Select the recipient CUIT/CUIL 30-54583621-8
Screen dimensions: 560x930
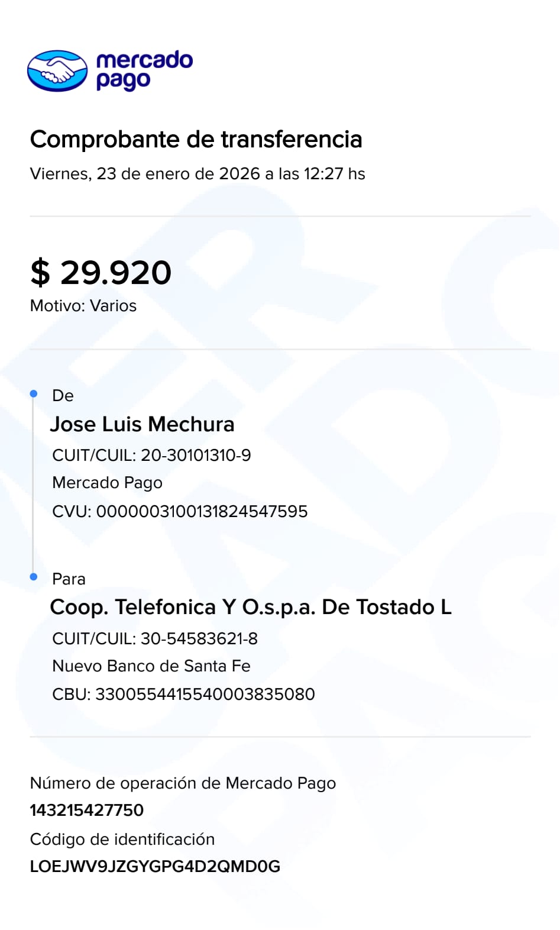[199, 639]
